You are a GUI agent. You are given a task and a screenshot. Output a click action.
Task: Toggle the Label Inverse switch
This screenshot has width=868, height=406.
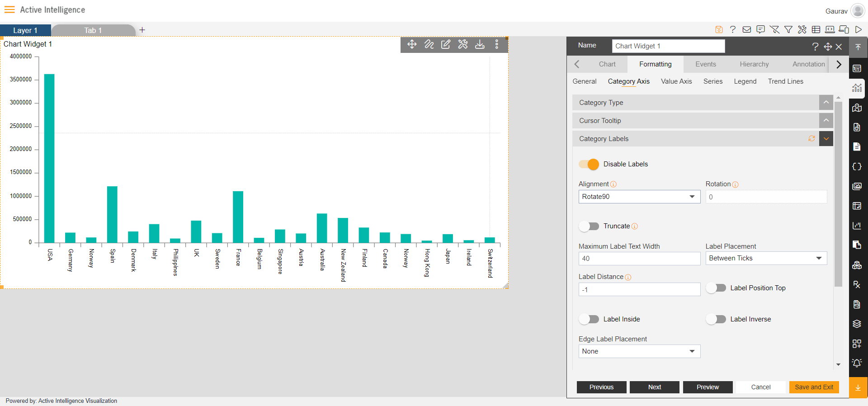(x=716, y=319)
